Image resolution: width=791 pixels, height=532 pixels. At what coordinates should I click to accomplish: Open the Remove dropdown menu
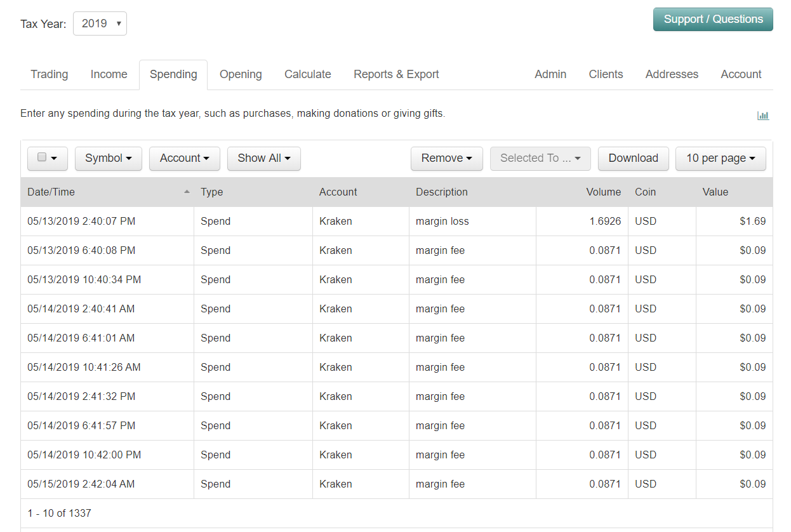446,158
